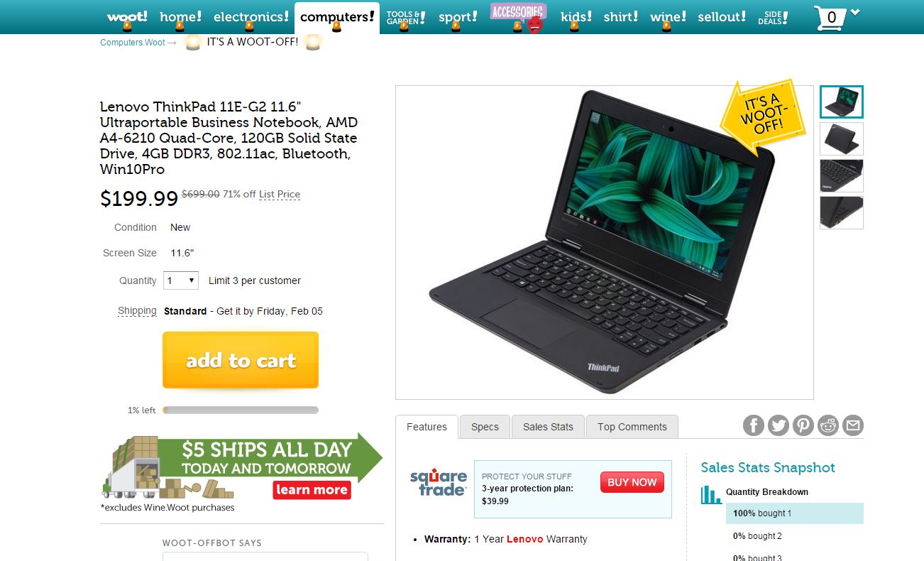Click the 1% left stock bar

(x=241, y=410)
